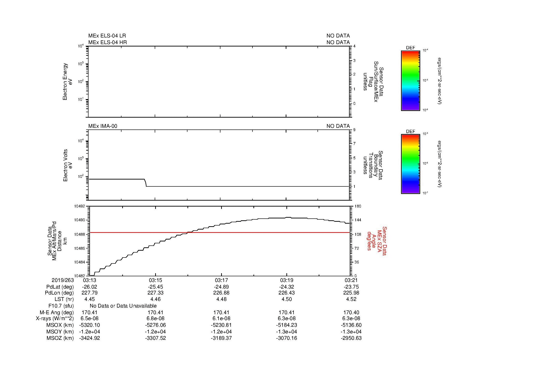Select the M-E Ang (deg) row label

(x=56, y=313)
